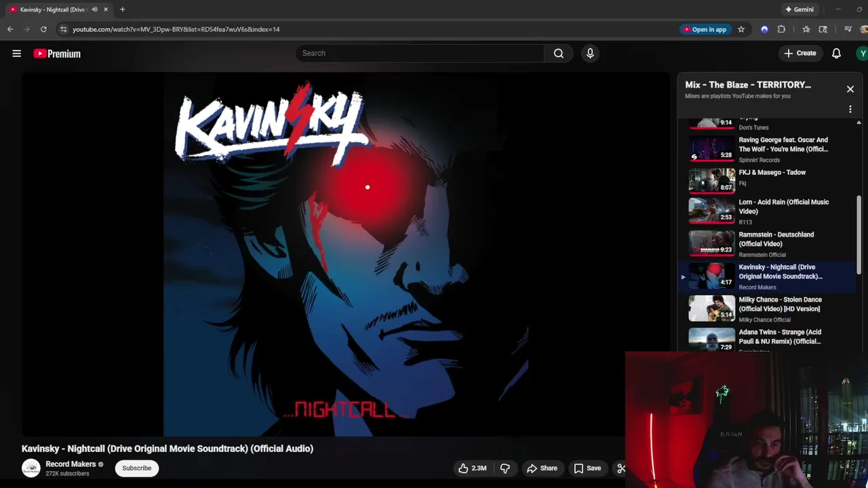This screenshot has height=488, width=868.
Task: Go back in browser history
Action: click(10, 29)
